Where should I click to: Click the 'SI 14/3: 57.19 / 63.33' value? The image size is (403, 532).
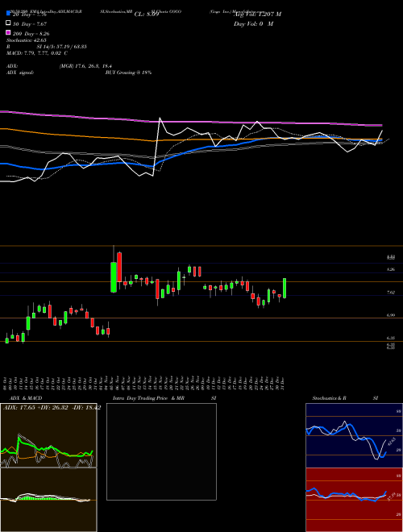click(x=62, y=47)
